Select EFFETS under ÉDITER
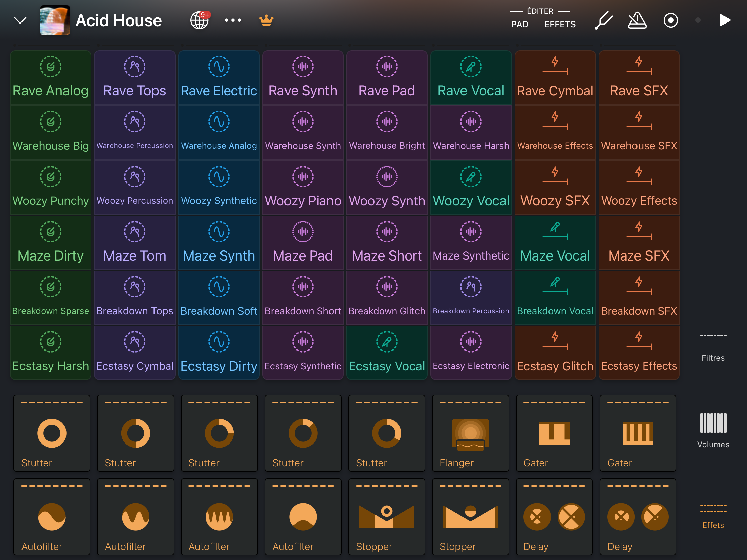The width and height of the screenshot is (747, 560). coord(560,24)
